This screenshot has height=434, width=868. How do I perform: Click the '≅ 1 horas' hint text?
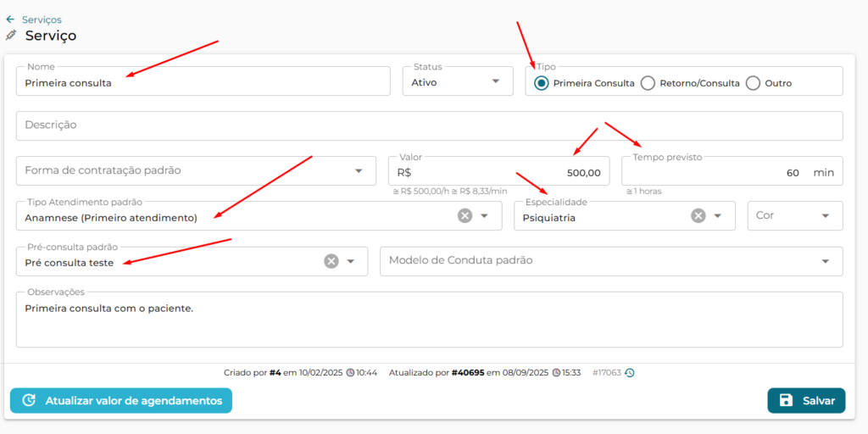click(x=644, y=192)
